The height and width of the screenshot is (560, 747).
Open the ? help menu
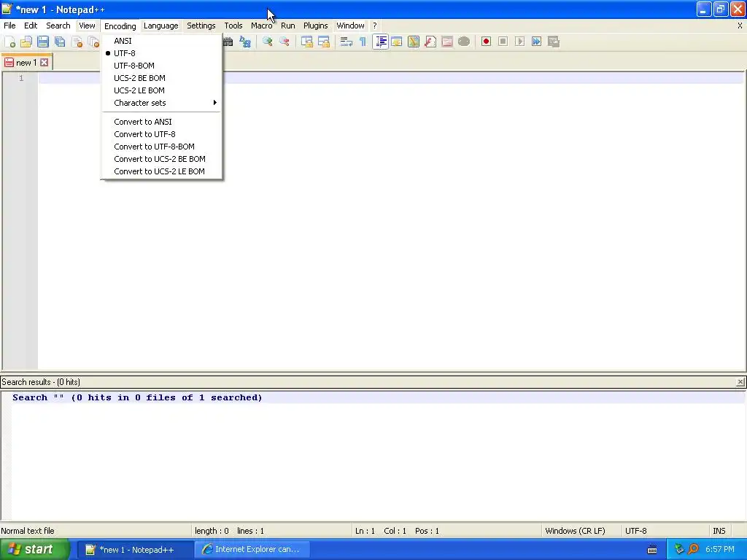(x=374, y=26)
